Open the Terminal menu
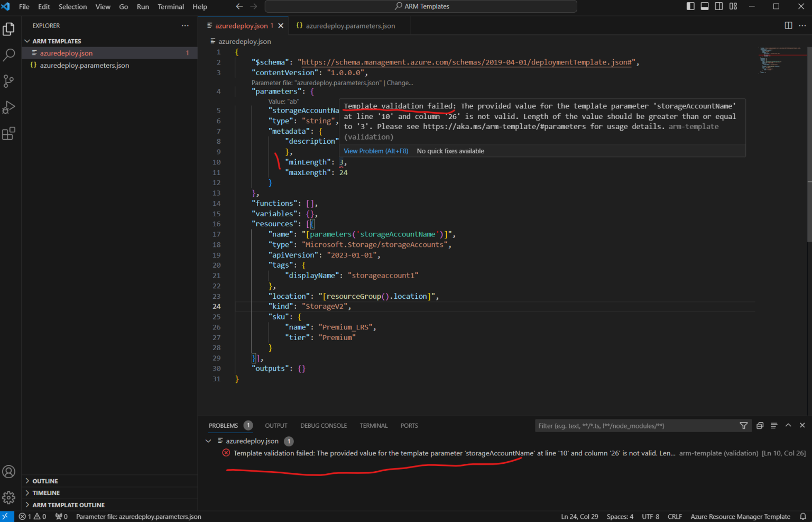 coord(171,6)
